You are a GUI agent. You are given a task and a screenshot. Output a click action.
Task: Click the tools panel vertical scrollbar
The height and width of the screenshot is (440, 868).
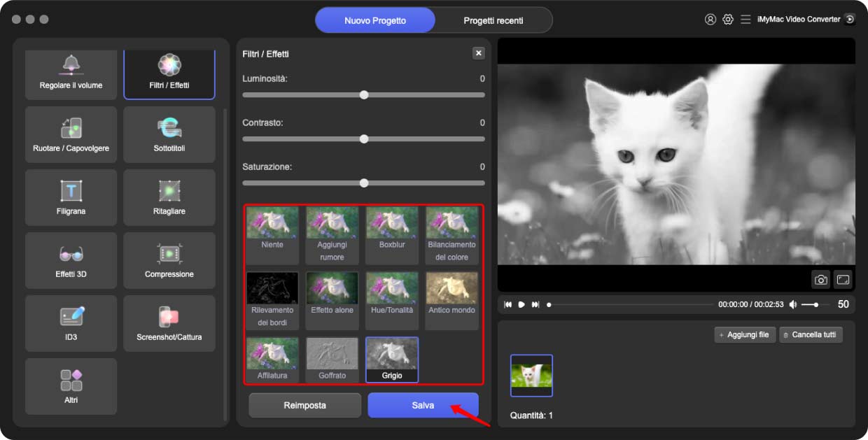(224, 264)
